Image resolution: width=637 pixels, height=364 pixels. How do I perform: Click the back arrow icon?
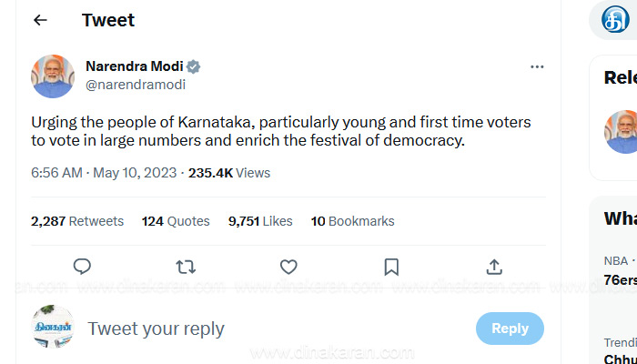[40, 20]
